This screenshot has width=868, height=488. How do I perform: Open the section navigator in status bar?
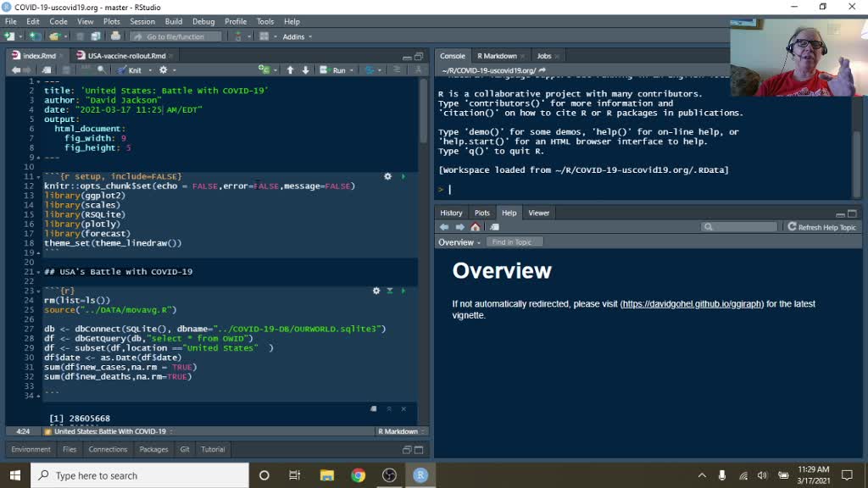pos(109,431)
